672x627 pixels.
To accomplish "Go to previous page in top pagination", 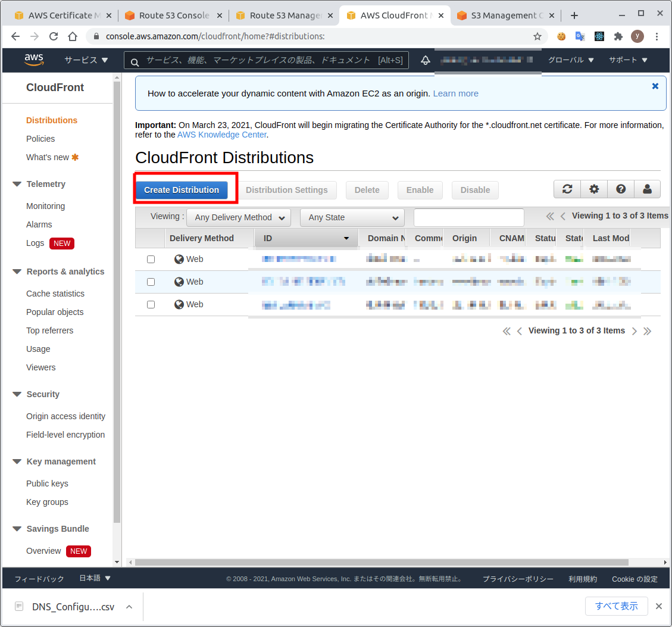I will (562, 216).
